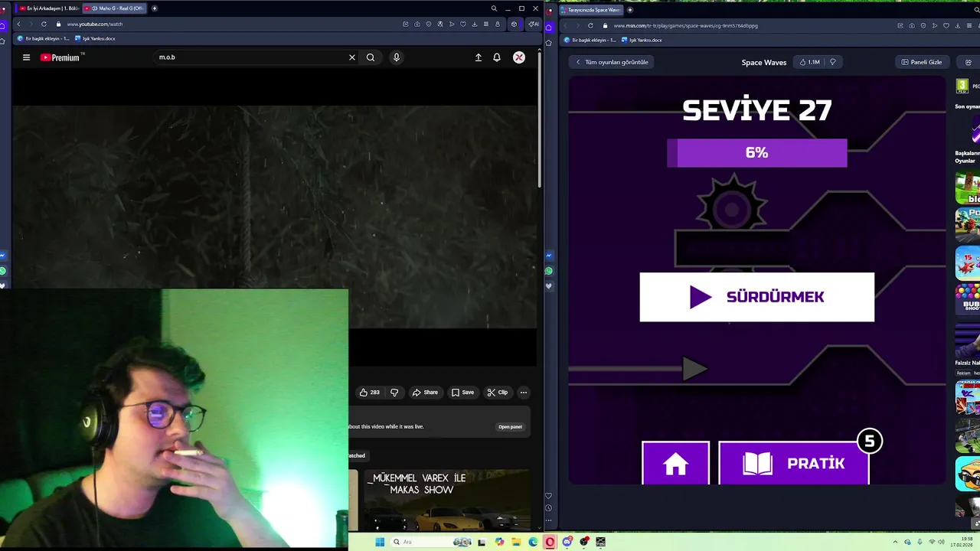Create a Clip of the YouTube video

tap(498, 393)
